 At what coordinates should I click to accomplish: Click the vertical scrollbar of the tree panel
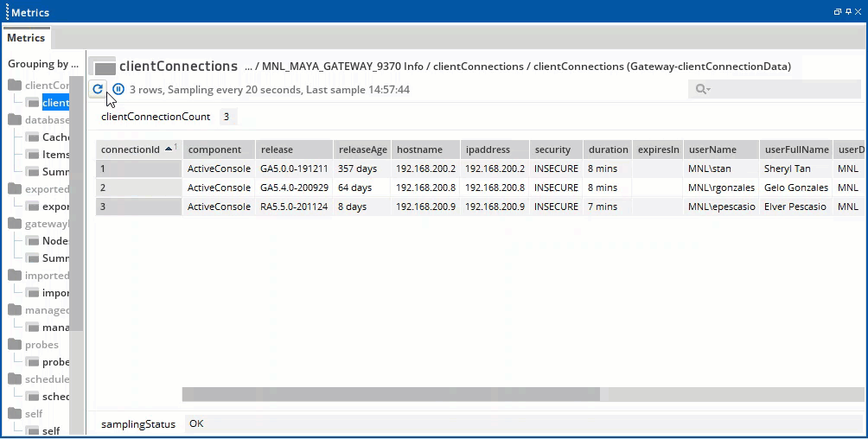(76, 203)
